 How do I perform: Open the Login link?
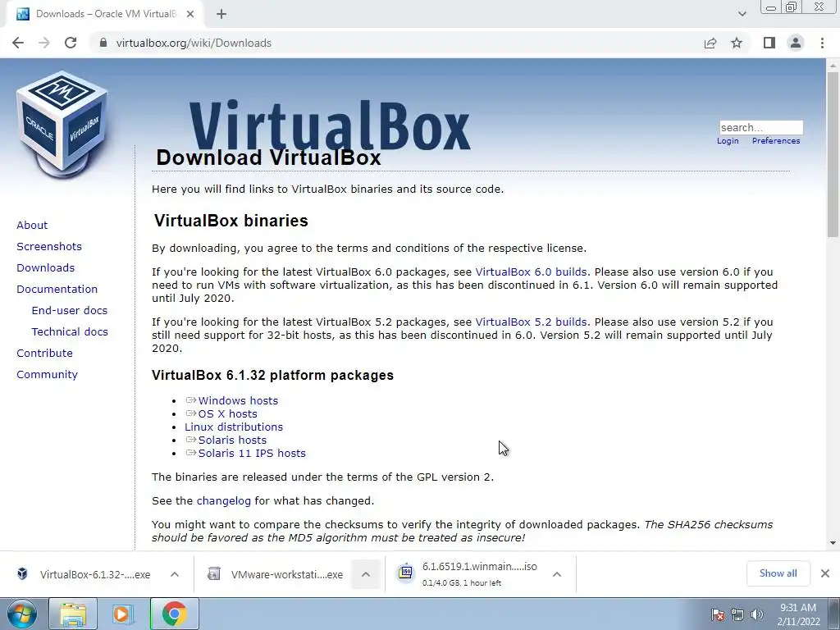click(x=728, y=141)
